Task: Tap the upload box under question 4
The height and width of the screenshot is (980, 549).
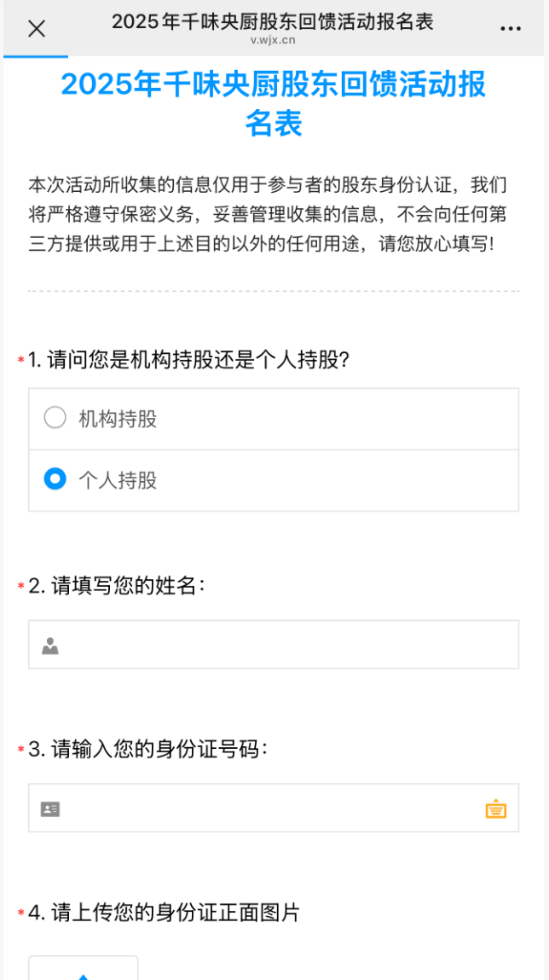Action: [x=84, y=970]
